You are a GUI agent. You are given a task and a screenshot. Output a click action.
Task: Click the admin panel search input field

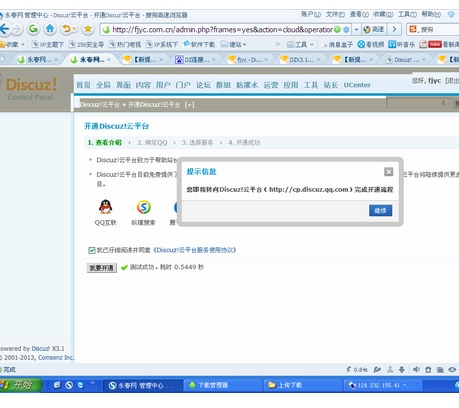[419, 104]
